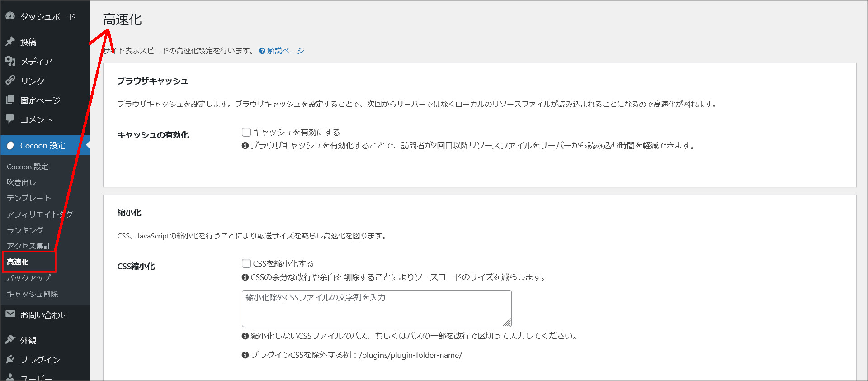Click the pages icon beside 固定ページ
Image resolution: width=868 pixels, height=381 pixels.
pyautogui.click(x=10, y=100)
